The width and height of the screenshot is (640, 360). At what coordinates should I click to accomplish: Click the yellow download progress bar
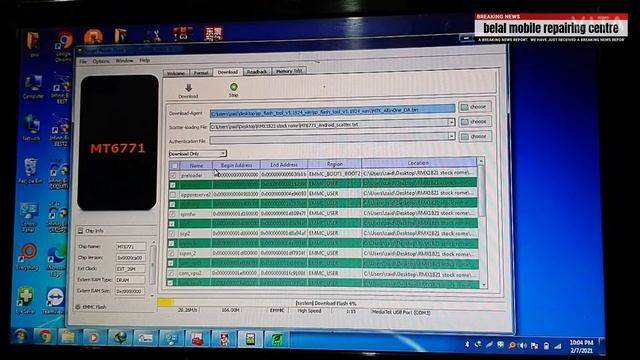coord(166,302)
